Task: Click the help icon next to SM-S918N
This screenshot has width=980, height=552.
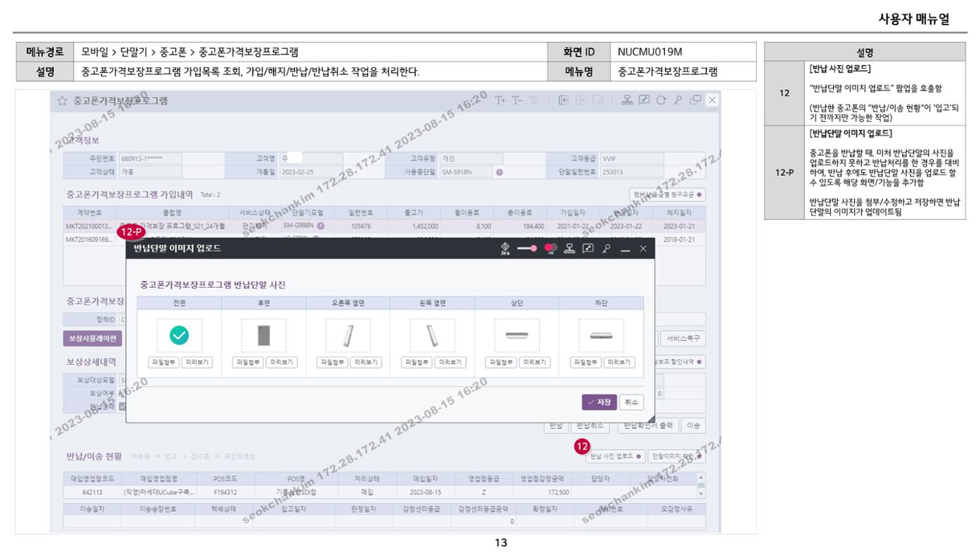Action: click(500, 172)
